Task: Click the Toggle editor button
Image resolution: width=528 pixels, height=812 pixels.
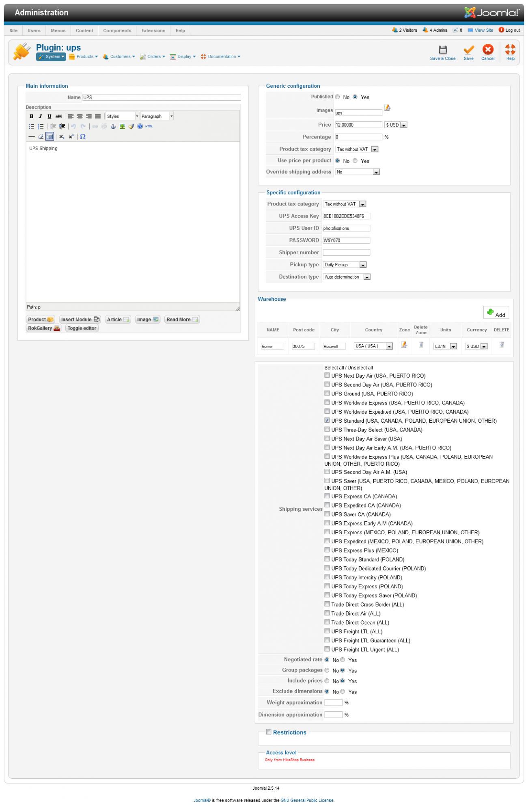Action: click(x=82, y=328)
